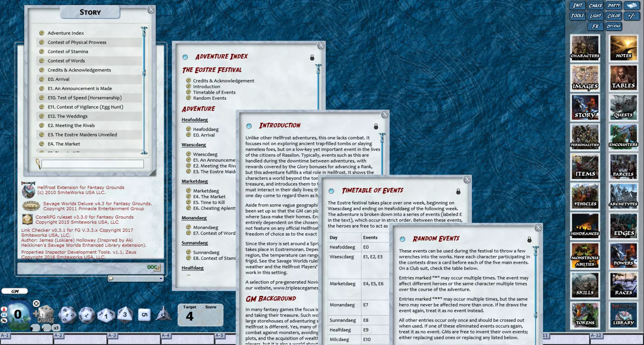Open the Init combat tracker
Screen dimensions: 644x345
click(x=578, y=6)
